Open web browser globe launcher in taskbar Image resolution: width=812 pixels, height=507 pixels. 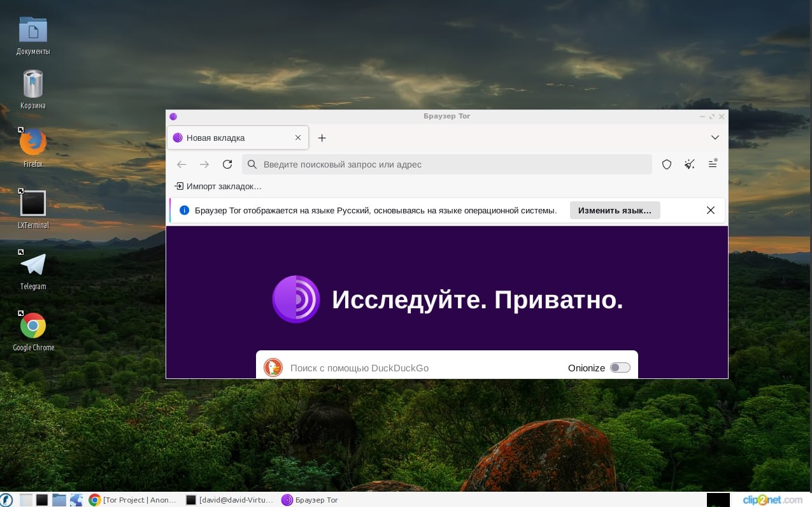pyautogui.click(x=76, y=500)
